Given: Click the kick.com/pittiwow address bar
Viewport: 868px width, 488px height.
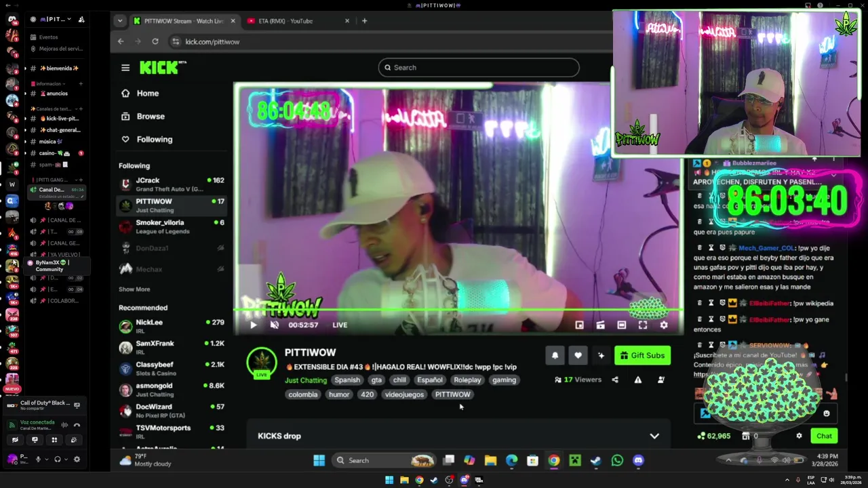Looking at the screenshot, I should (x=212, y=41).
